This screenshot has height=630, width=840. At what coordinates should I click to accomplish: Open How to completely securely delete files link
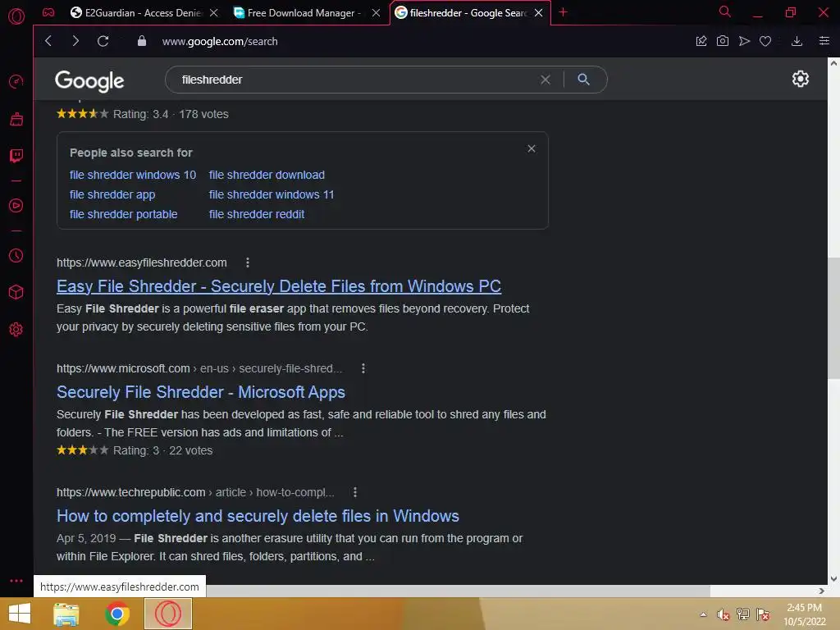[x=258, y=516]
